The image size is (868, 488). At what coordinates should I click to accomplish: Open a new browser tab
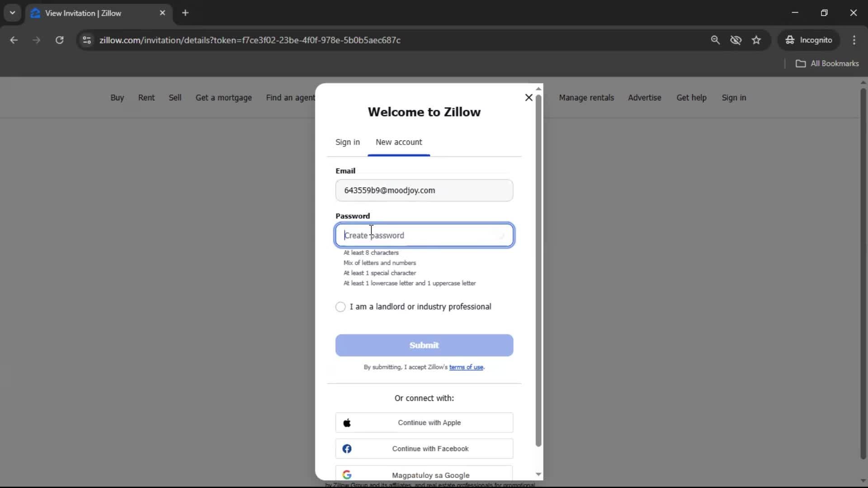185,13
